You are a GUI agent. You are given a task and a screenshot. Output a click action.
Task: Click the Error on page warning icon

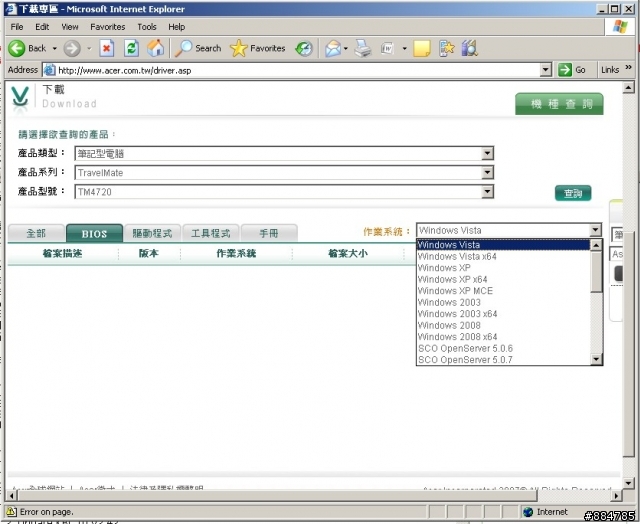coord(12,512)
